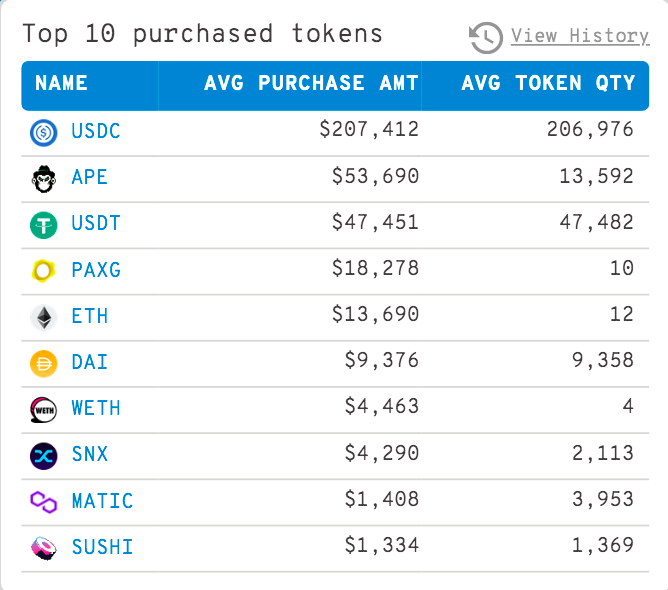Click the APE monkey icon
Viewport: 668px width, 590px height.
[x=44, y=178]
